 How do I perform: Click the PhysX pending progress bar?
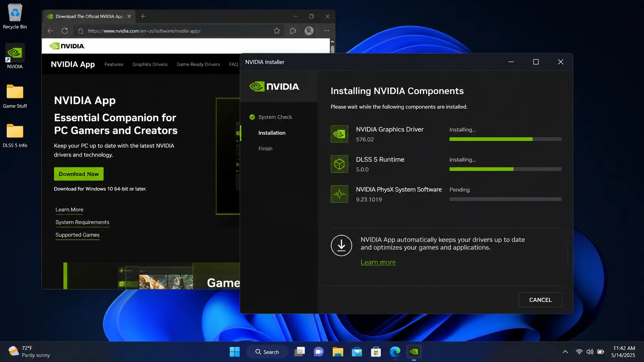[505, 199]
